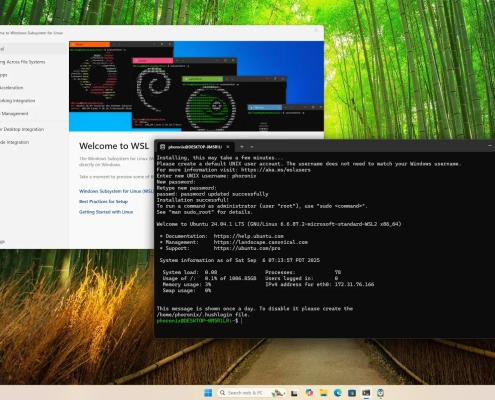The width and height of the screenshot is (495, 400).
Task: Minimize the Terminal window
Action: click(x=490, y=146)
